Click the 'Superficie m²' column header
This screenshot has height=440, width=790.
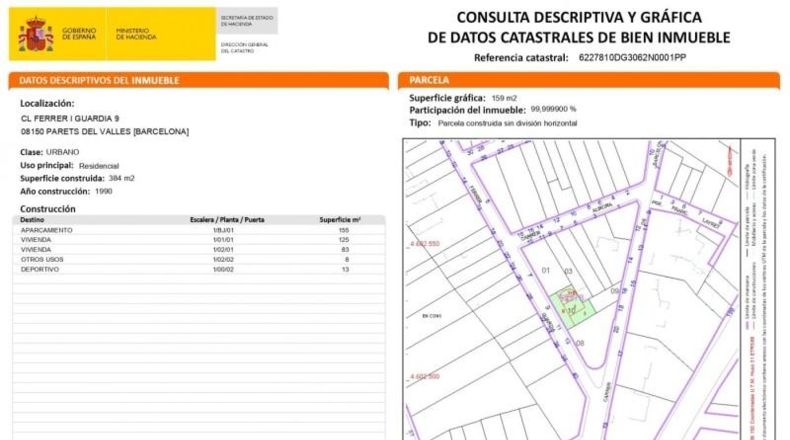(340, 220)
